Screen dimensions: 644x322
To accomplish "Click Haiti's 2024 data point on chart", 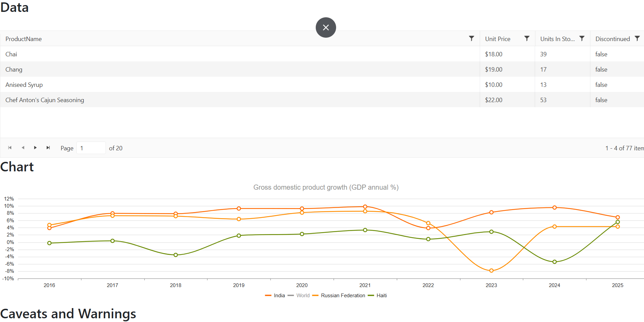I will [x=554, y=262].
